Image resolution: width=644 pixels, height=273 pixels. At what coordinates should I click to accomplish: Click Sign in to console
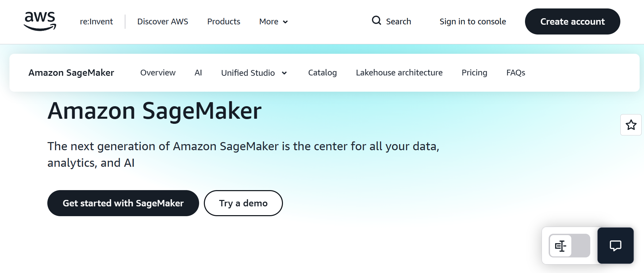pyautogui.click(x=473, y=21)
